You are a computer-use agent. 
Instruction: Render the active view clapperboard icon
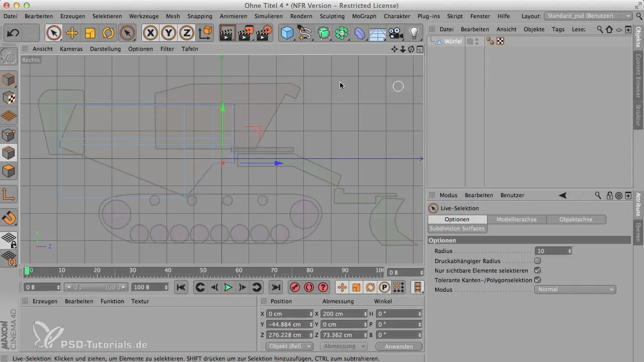[227, 33]
